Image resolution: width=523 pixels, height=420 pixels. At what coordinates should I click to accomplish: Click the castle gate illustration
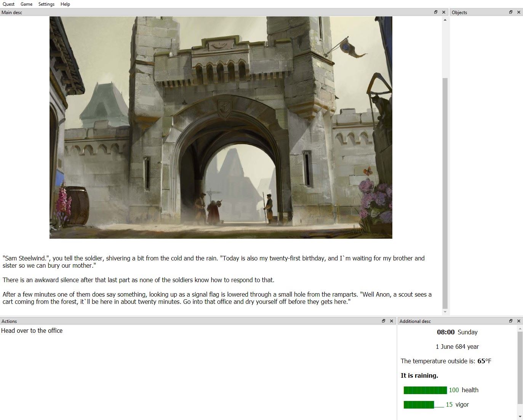[221, 128]
